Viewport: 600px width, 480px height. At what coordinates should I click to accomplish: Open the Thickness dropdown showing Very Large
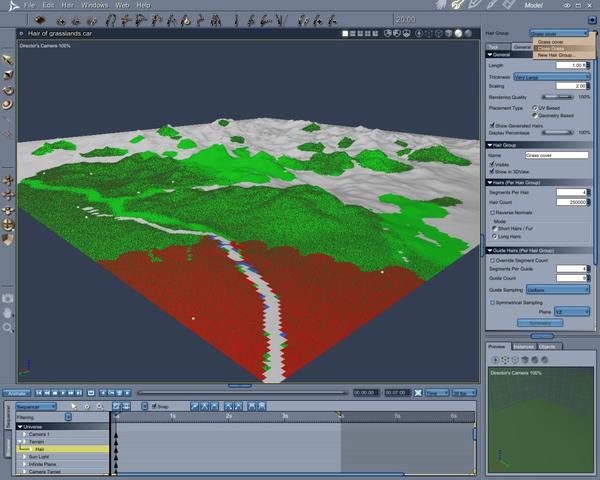(x=551, y=77)
